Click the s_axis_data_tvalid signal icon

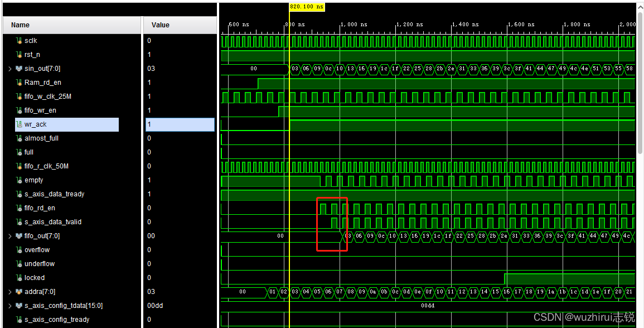tap(19, 223)
